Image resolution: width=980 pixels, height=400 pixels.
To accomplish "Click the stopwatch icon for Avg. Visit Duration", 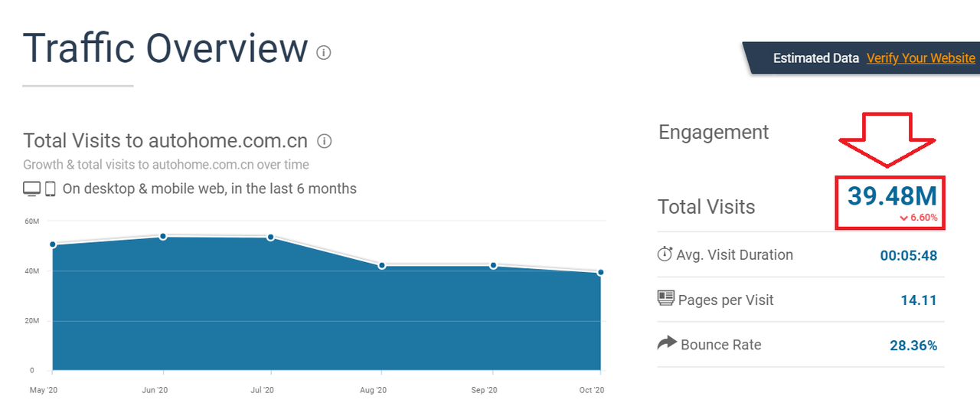I will click(x=665, y=254).
